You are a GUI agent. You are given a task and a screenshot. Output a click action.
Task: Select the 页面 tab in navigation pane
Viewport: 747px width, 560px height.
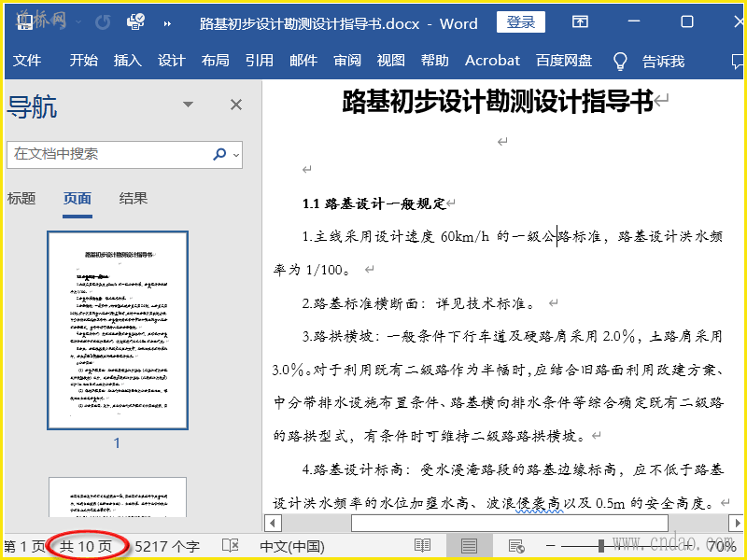78,198
